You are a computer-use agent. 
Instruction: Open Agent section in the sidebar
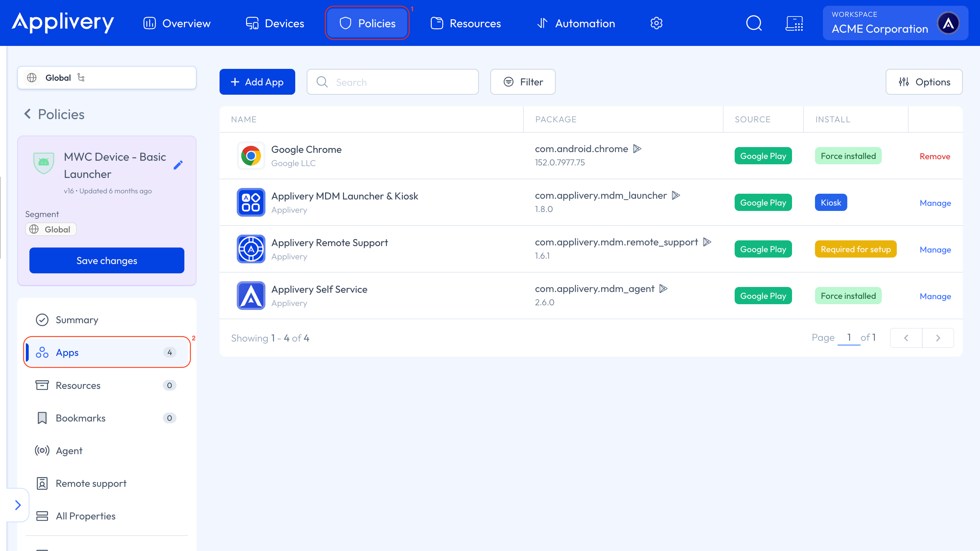pos(107,451)
